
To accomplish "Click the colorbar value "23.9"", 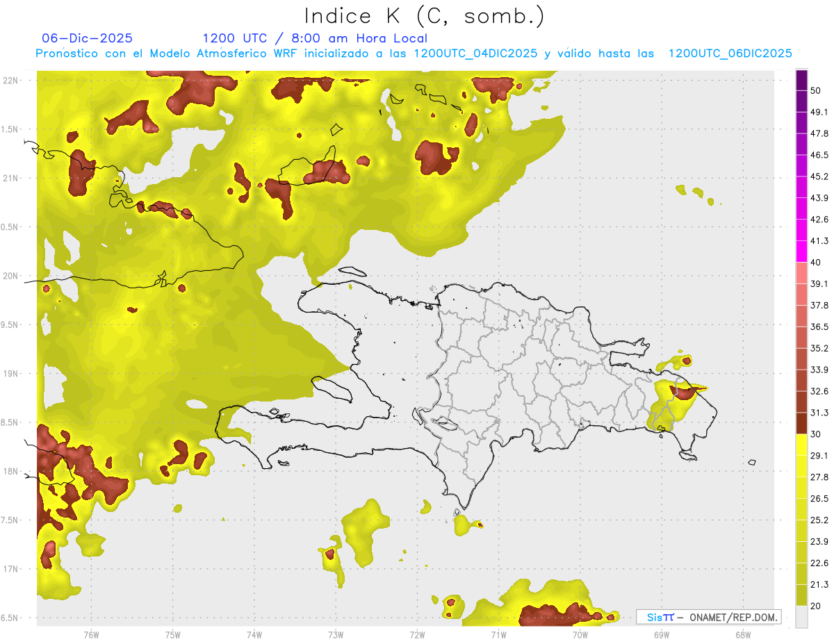I will click(x=819, y=542).
